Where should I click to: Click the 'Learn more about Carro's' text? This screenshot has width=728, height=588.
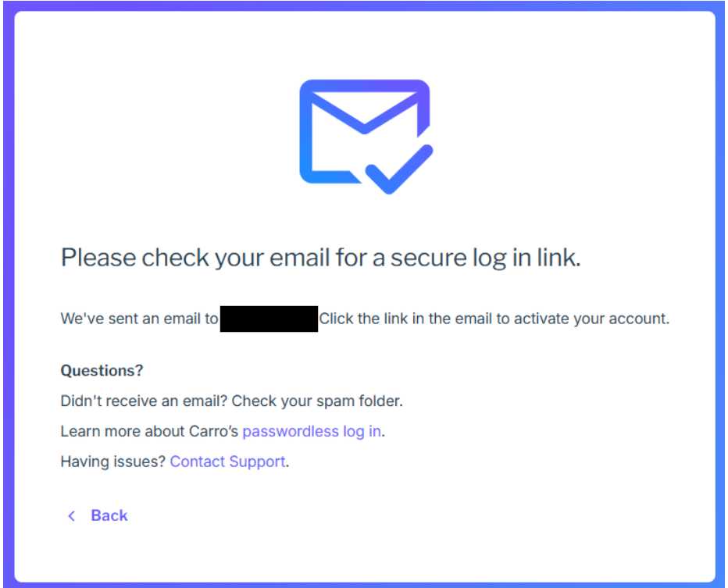pyautogui.click(x=149, y=431)
